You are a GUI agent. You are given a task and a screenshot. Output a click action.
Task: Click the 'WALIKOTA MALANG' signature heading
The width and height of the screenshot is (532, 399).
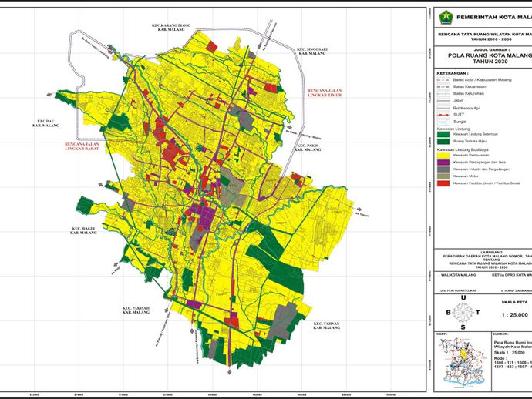(459, 275)
